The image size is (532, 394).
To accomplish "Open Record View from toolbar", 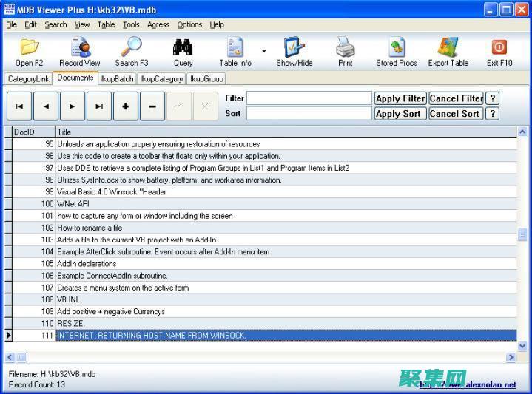I will point(80,48).
